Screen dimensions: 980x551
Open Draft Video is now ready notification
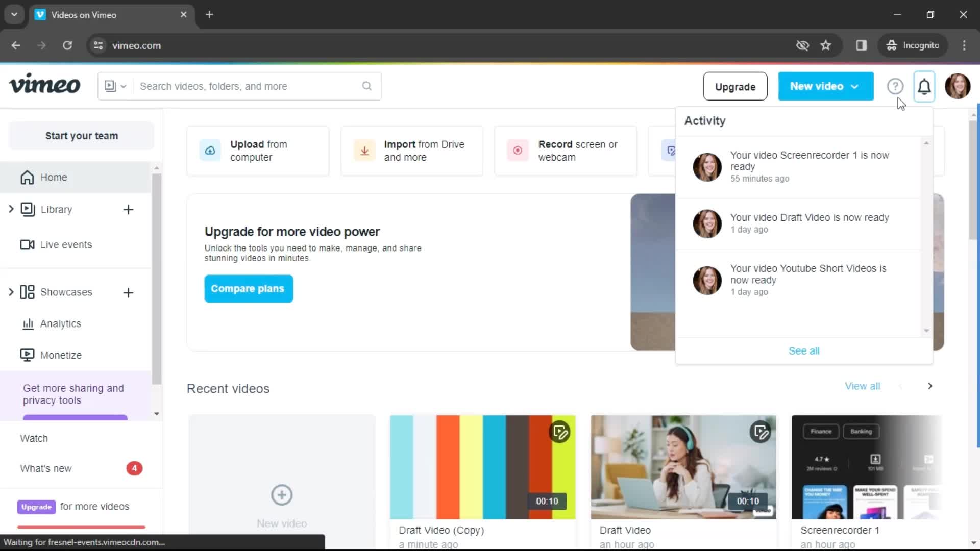798,223
